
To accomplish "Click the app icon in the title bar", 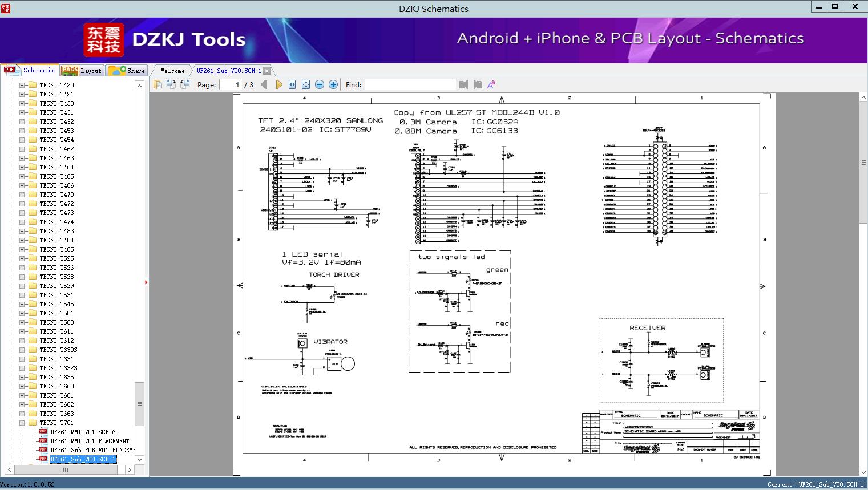I will coord(6,8).
